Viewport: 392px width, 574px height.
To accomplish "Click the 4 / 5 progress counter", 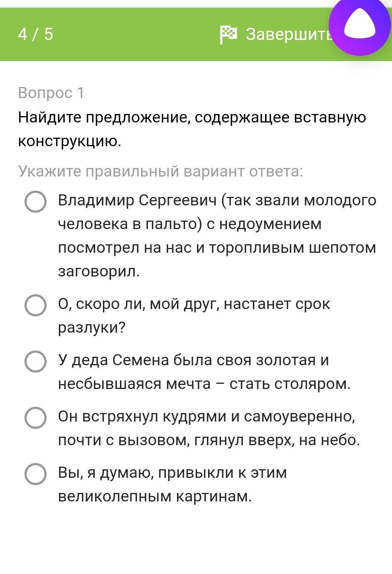I will (x=36, y=34).
